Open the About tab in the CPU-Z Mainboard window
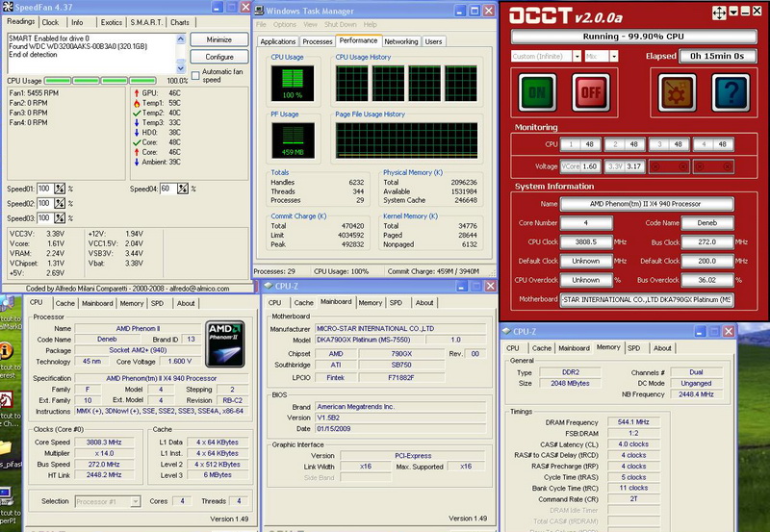The height and width of the screenshot is (532, 770). 424,303
